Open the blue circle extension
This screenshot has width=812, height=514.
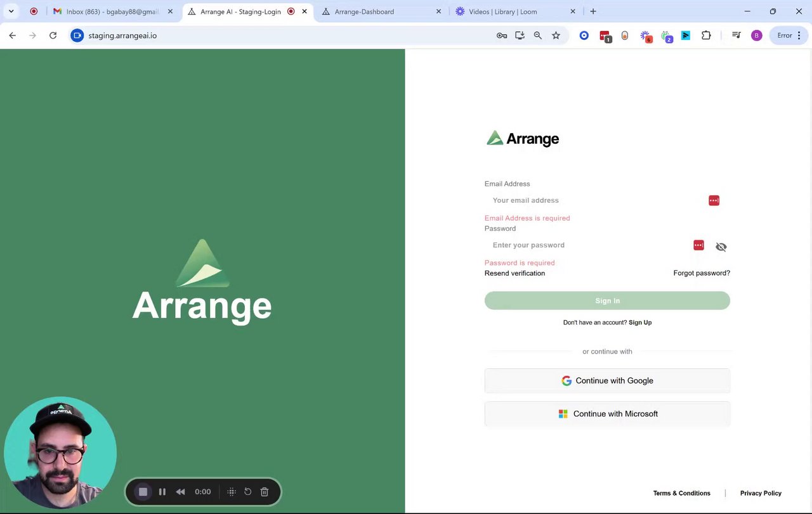click(x=584, y=35)
